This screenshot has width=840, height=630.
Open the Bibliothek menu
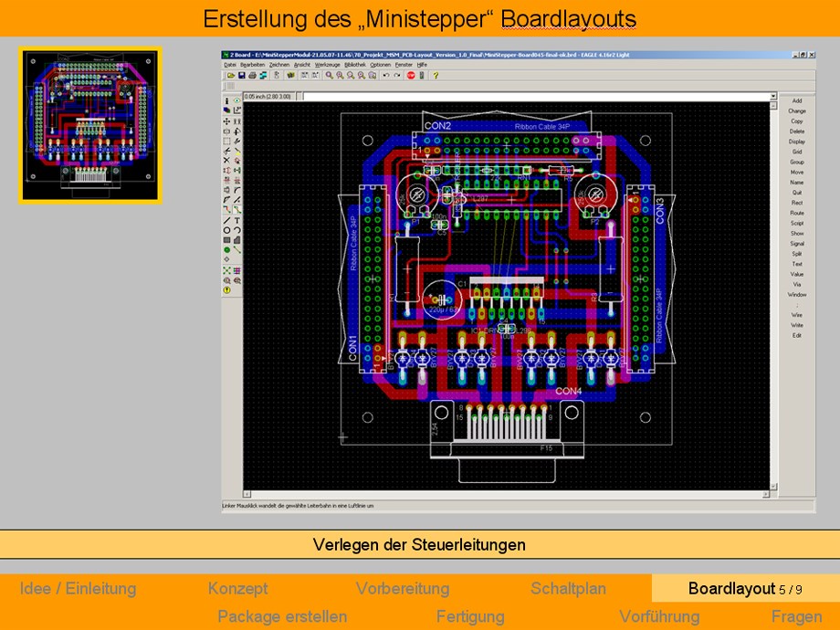coord(356,65)
